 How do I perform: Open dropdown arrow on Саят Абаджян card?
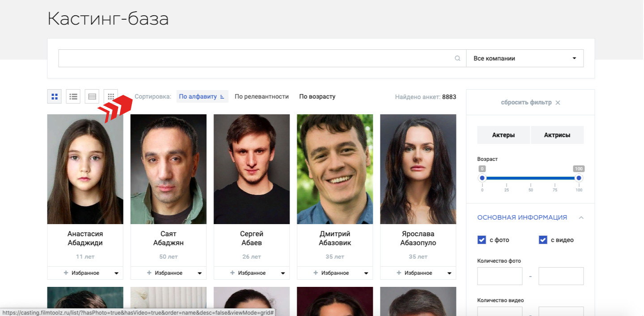tap(200, 273)
